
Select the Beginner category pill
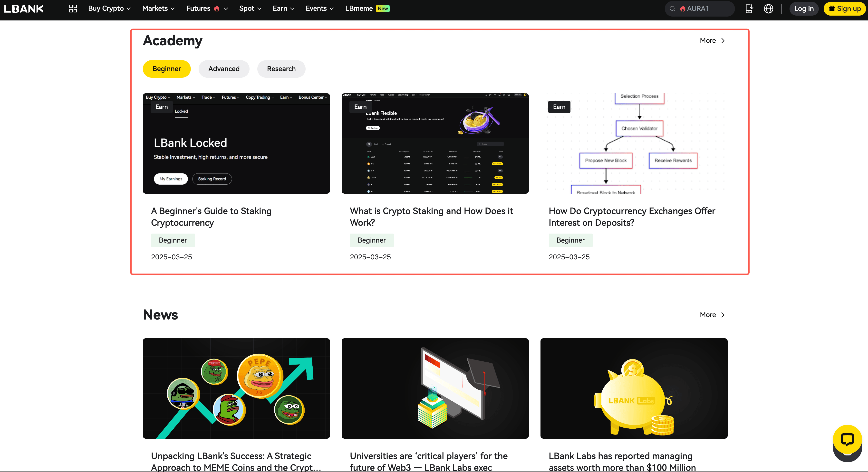point(166,69)
